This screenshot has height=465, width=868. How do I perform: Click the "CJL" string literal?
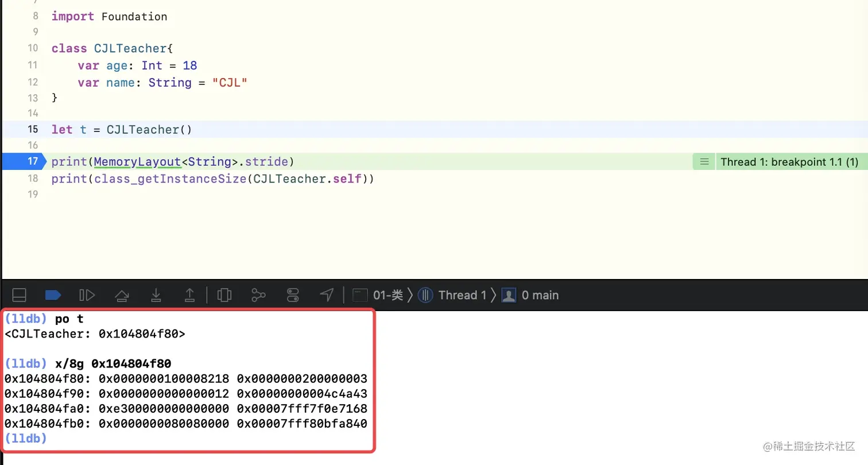(230, 82)
